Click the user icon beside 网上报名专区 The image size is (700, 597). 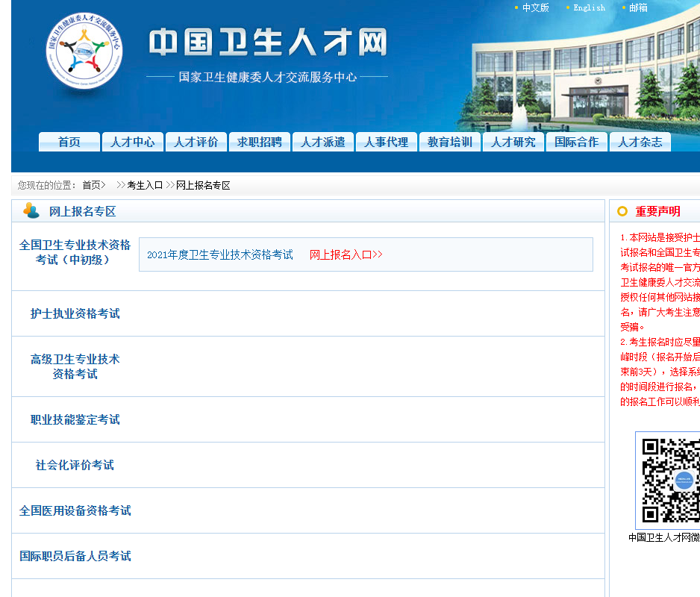tap(31, 210)
